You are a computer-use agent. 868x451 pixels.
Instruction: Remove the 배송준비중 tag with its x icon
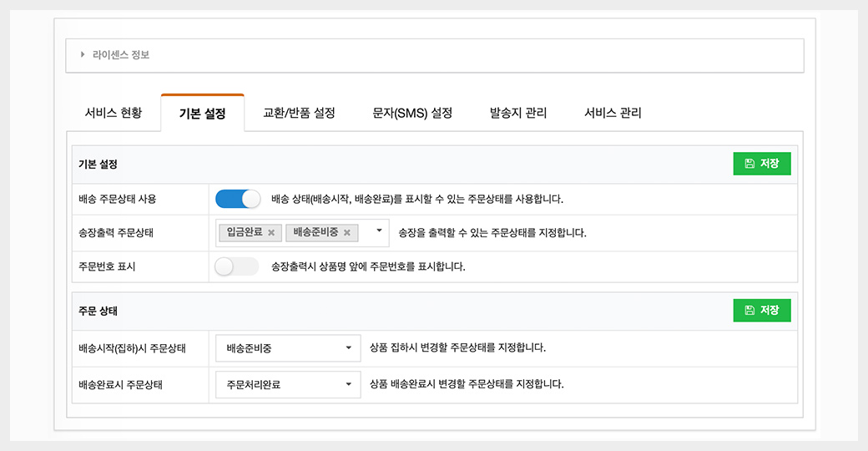pyautogui.click(x=347, y=233)
